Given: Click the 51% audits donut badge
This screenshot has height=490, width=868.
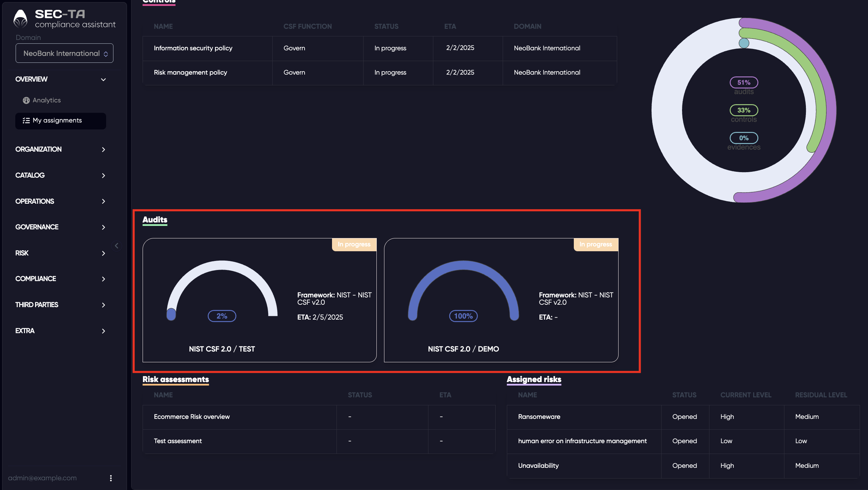Looking at the screenshot, I should [743, 83].
